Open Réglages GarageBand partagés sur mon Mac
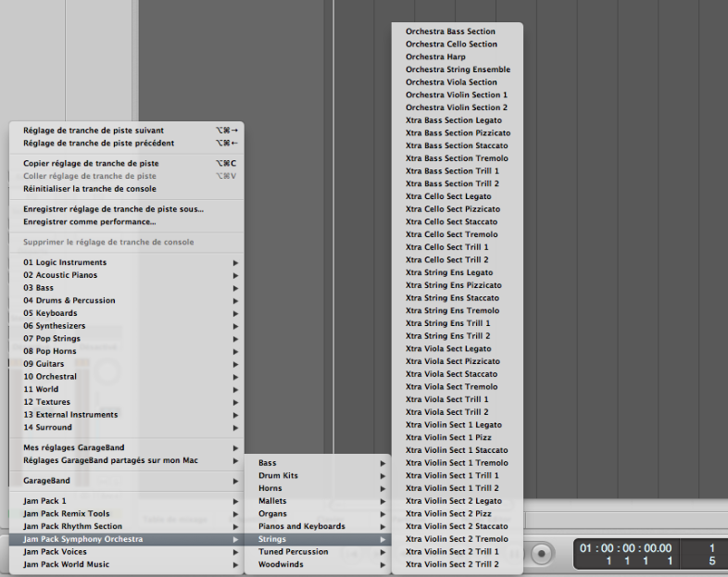The image size is (728, 577). 126,460
